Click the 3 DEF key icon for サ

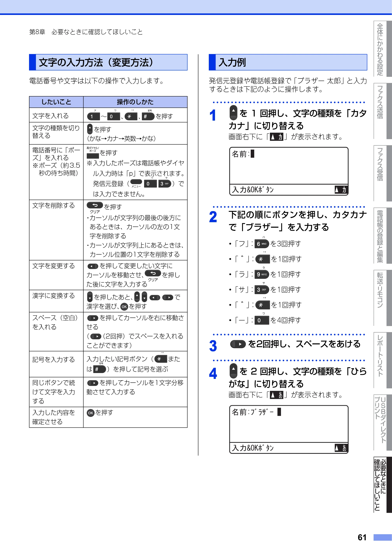pyautogui.click(x=262, y=290)
